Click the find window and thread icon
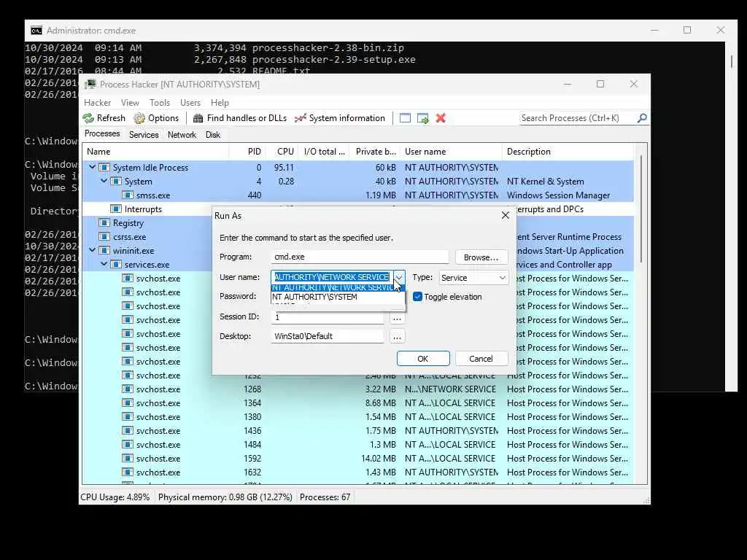 422,118
